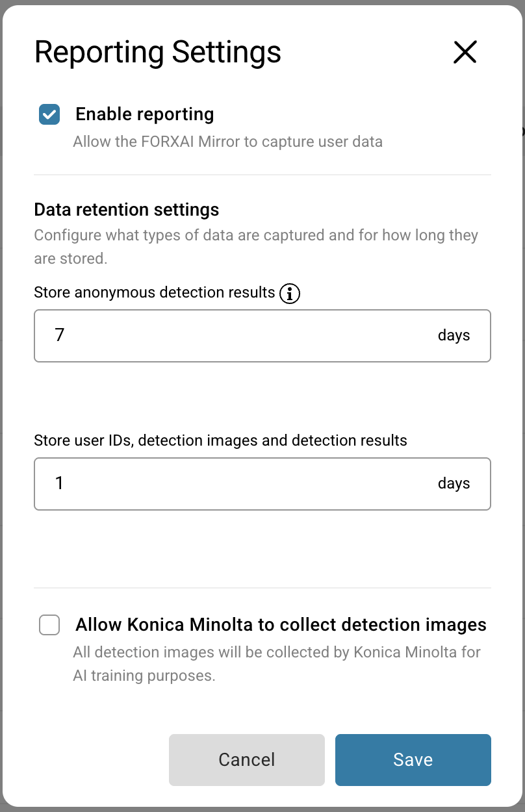Click the information icon after 'Store anonymous detection results'
Image resolution: width=525 pixels, height=812 pixels.
[290, 293]
